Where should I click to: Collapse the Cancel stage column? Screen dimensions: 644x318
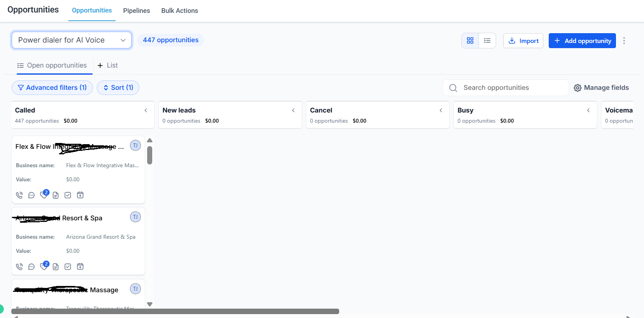coord(441,111)
